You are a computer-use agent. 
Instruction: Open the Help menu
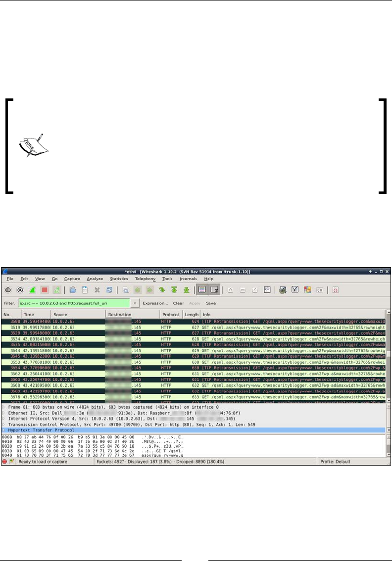pos(209,279)
